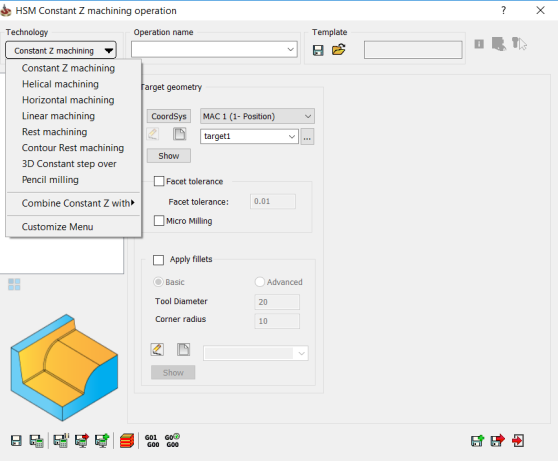Screen dimensions: 558x461
Task: Check the Apply fillets checkbox
Action: tap(158, 260)
